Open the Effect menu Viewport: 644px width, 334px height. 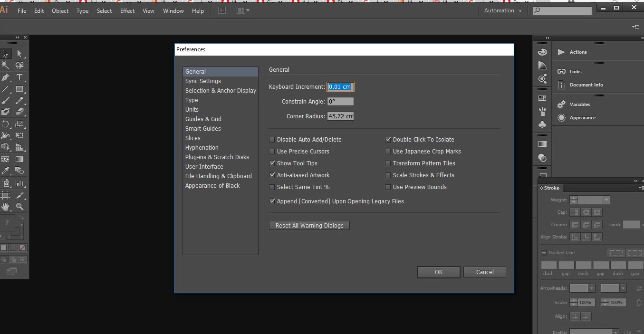pos(127,11)
